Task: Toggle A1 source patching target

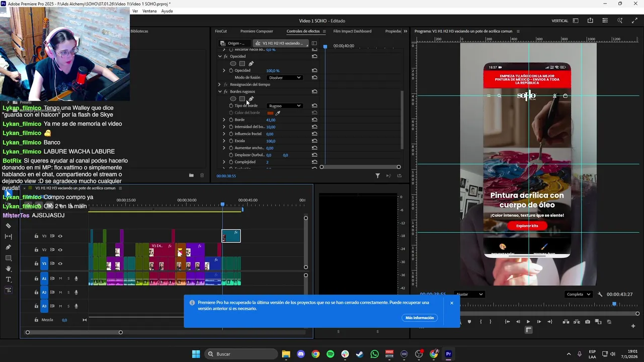Action: [x=44, y=279]
